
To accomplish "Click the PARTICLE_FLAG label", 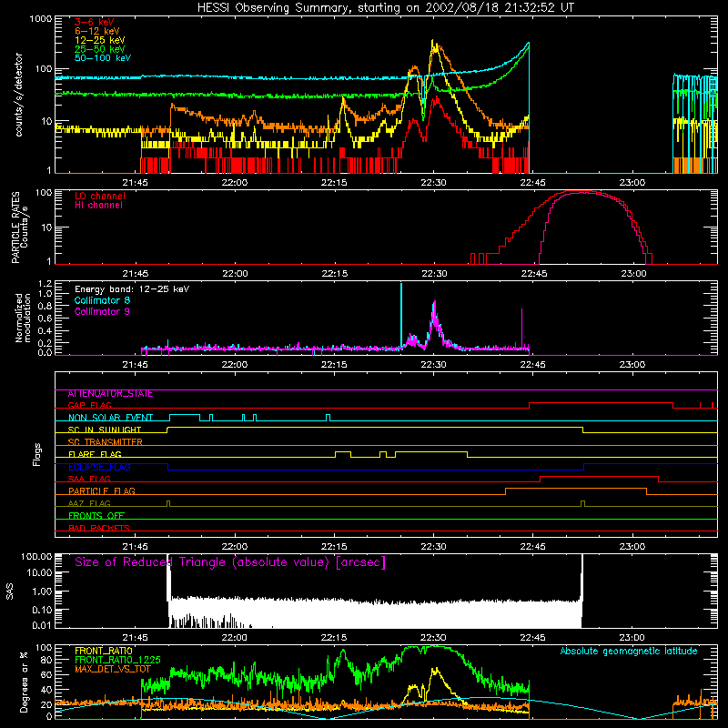I will coord(102,491).
